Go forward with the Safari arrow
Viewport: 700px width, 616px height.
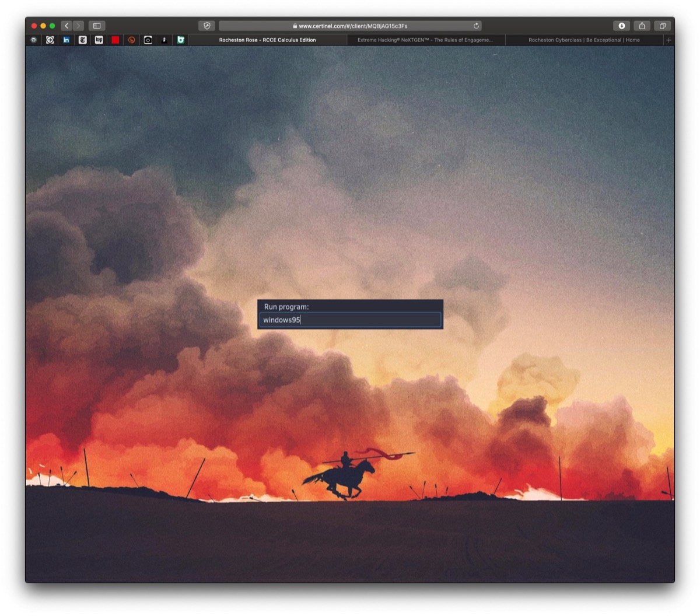coord(78,26)
